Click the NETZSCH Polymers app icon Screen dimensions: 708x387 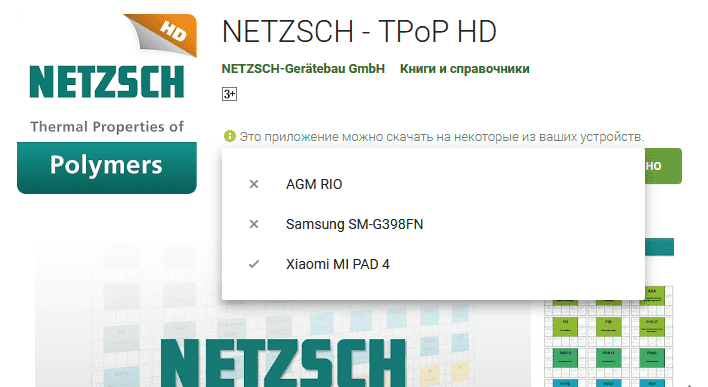107,104
